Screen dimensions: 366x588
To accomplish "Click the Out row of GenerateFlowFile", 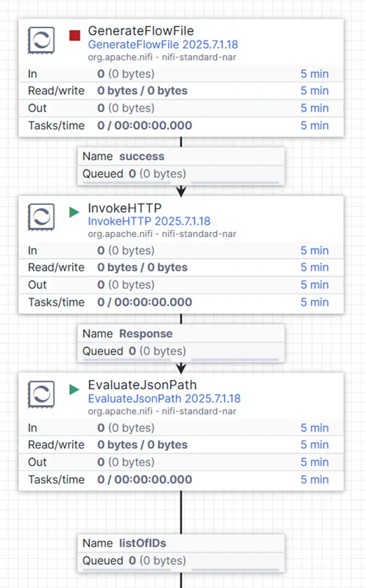I will 181,108.
